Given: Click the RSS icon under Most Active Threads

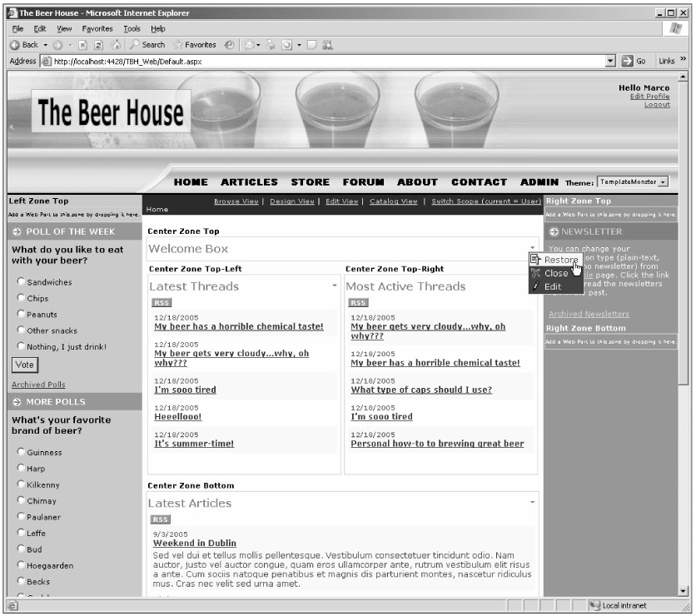Looking at the screenshot, I should (x=358, y=303).
